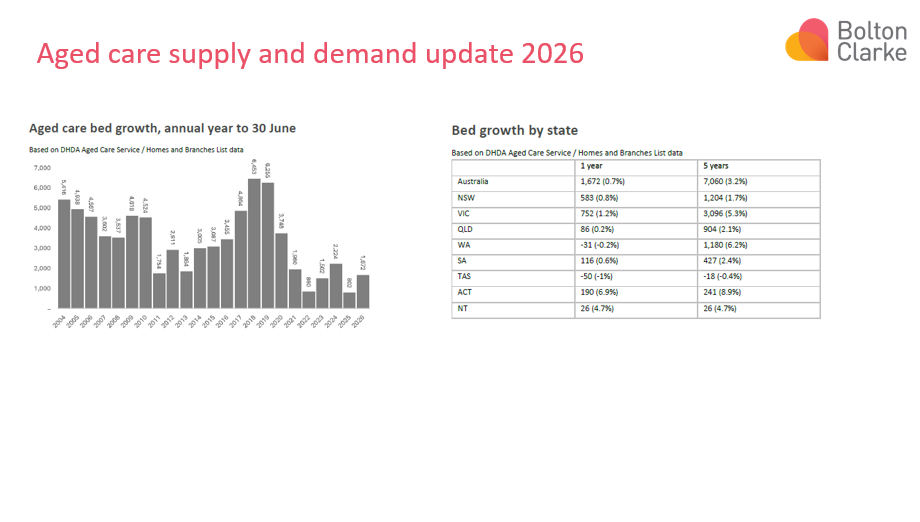Click the data source note above the state table
This screenshot has height=522, width=920.
(567, 152)
